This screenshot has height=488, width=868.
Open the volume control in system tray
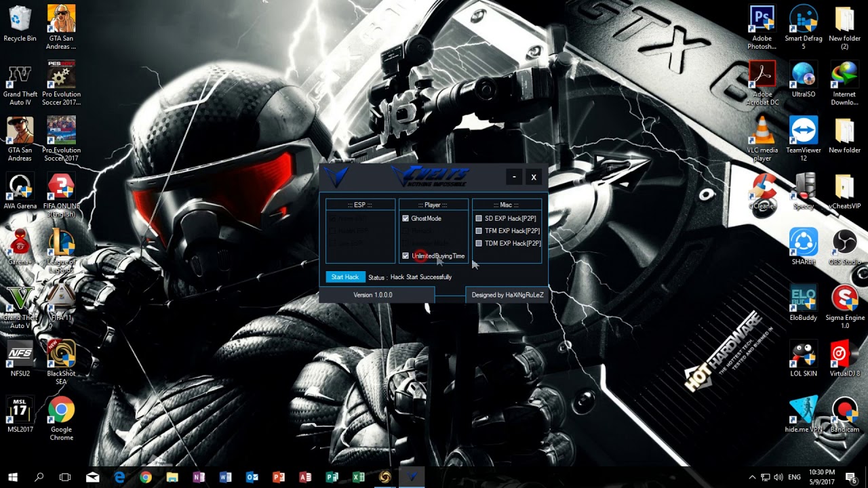pos(778,477)
